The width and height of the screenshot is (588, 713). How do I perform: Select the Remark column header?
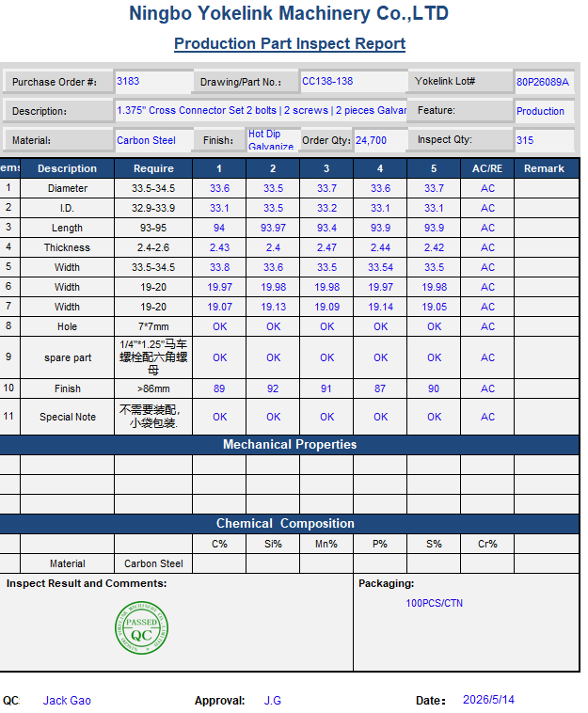544,168
